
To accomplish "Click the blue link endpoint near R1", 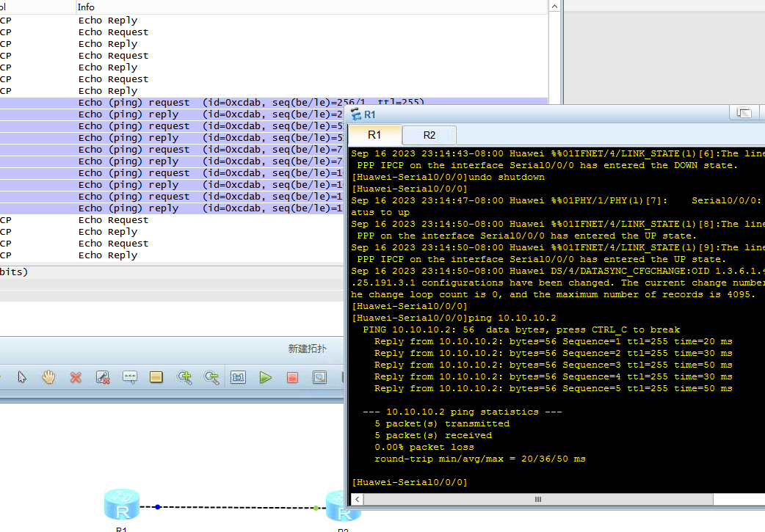I will click(x=158, y=507).
